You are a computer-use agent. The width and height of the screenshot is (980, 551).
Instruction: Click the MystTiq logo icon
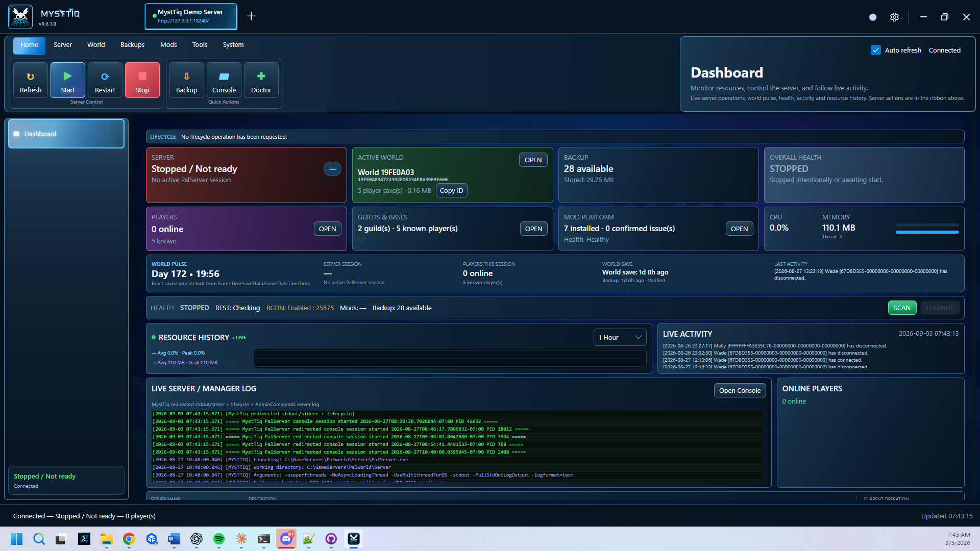20,16
